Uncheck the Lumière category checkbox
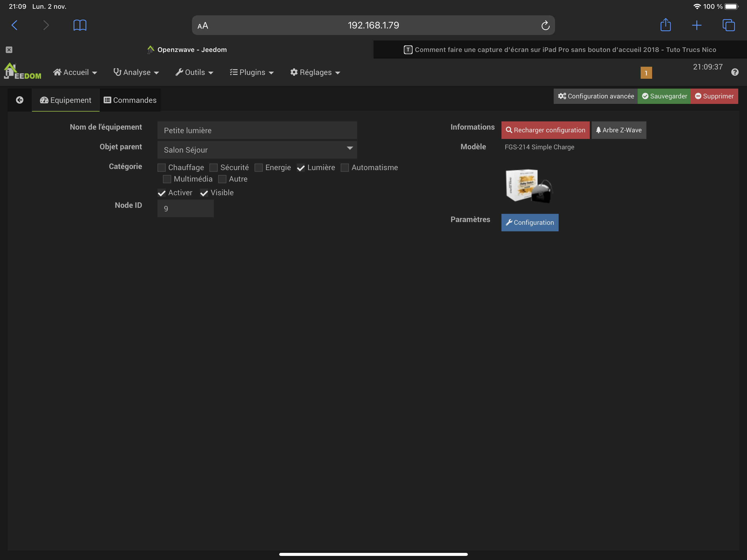 [x=300, y=168]
